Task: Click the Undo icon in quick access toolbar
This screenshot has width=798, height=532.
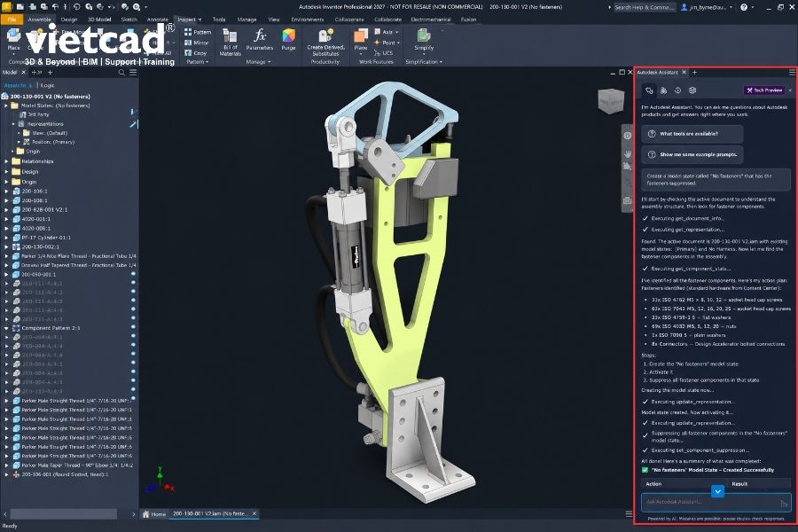Action: [77, 7]
